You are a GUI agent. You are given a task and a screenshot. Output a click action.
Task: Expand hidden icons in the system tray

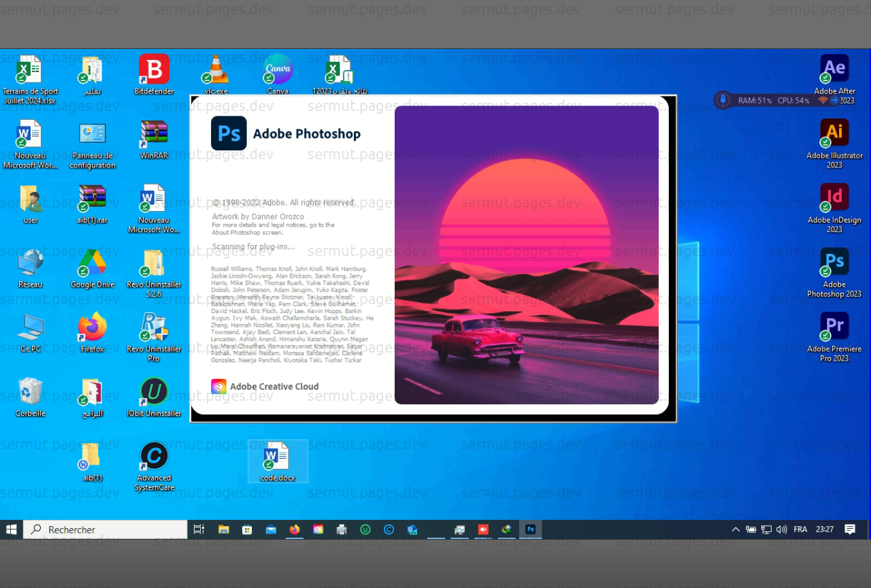pos(735,529)
